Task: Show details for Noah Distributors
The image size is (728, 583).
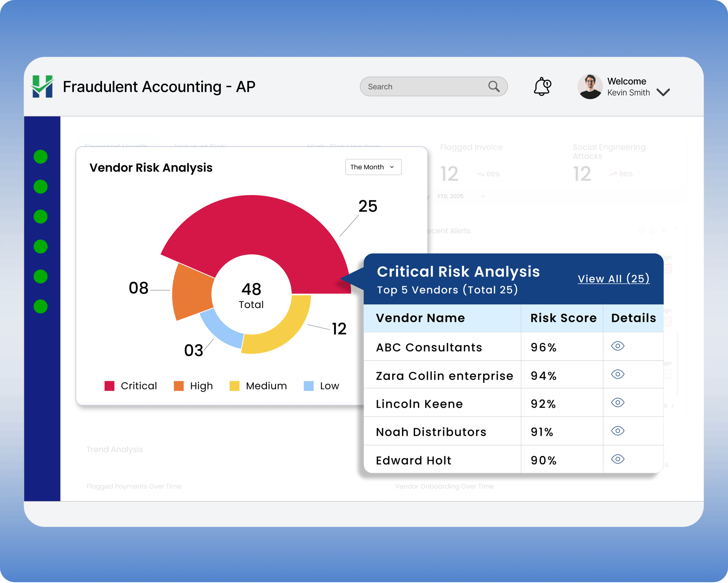Action: click(x=617, y=431)
